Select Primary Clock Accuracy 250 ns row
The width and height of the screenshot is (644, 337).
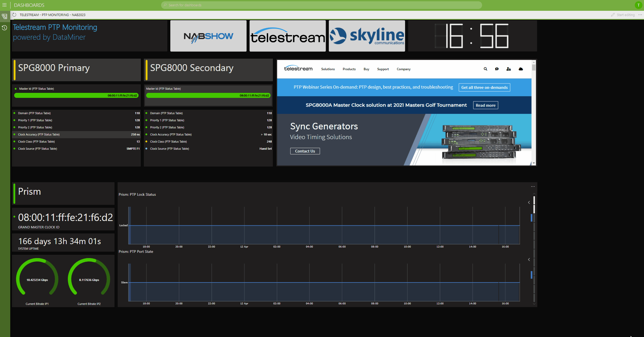[76, 134]
